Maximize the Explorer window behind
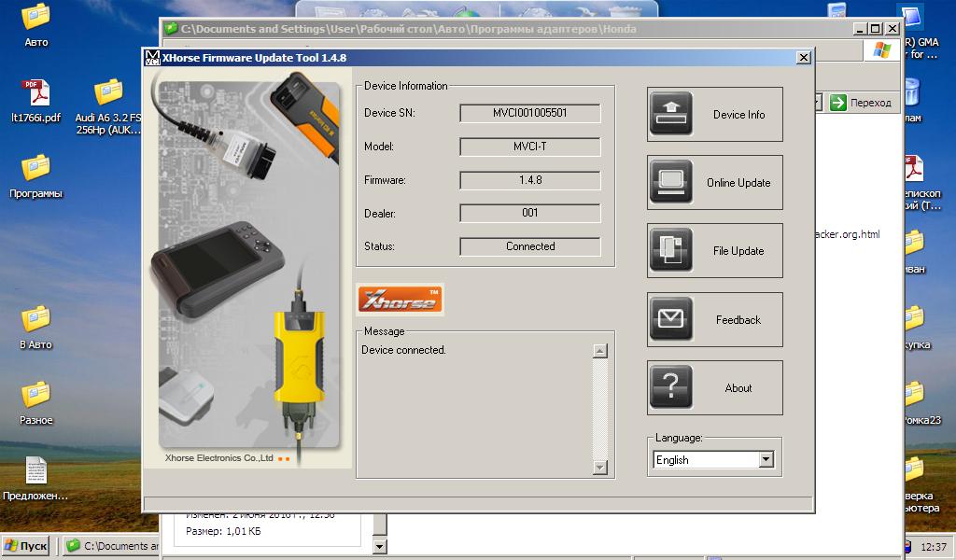Screen dimensions: 956x560 point(875,29)
